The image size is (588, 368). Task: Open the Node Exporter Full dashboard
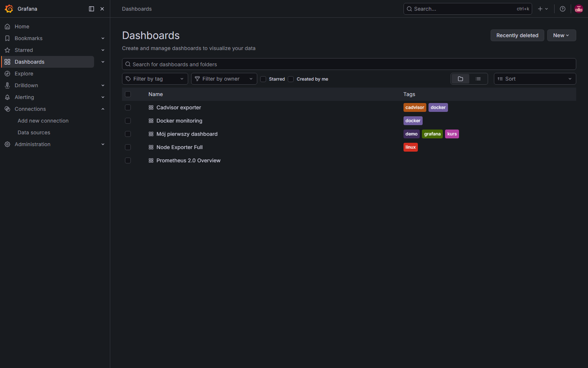[180, 147]
